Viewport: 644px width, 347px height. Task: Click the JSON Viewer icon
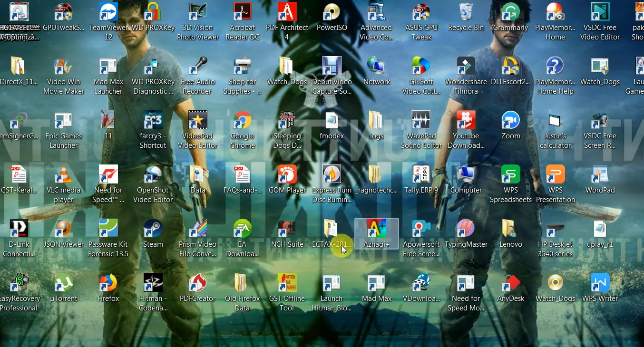pos(64,229)
